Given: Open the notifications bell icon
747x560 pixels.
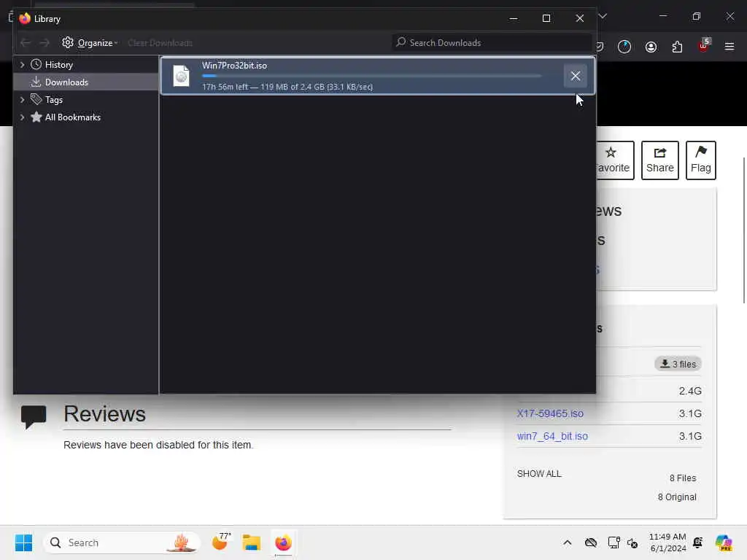Looking at the screenshot, I should (698, 542).
